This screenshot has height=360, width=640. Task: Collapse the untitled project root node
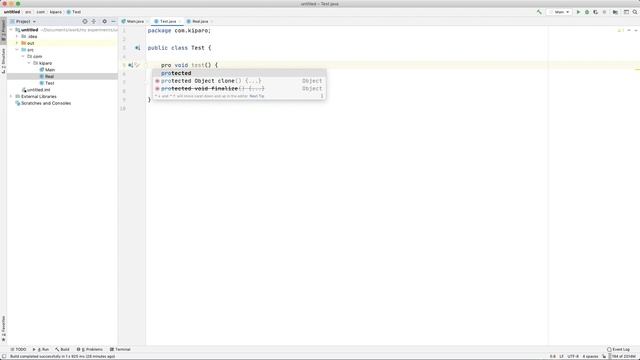(x=11, y=30)
